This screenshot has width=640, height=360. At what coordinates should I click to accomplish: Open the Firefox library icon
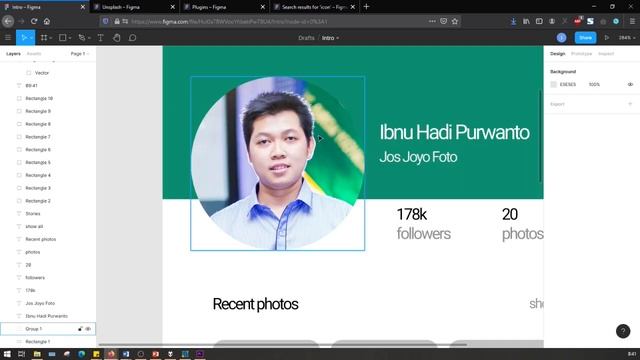pos(526,21)
